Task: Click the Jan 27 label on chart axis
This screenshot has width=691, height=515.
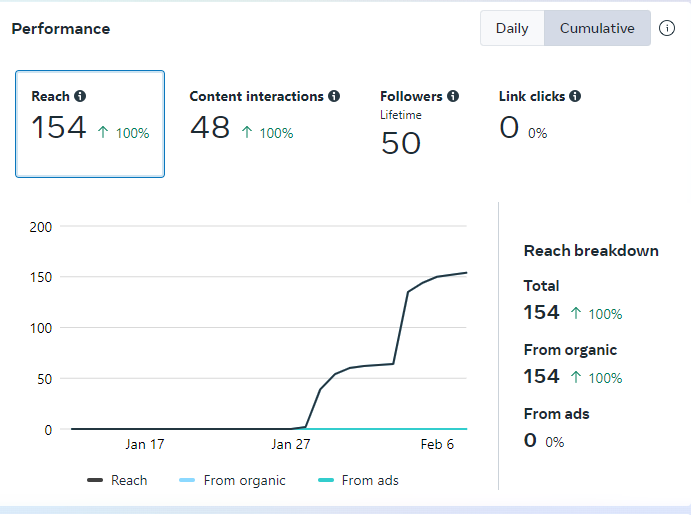Action: point(290,444)
